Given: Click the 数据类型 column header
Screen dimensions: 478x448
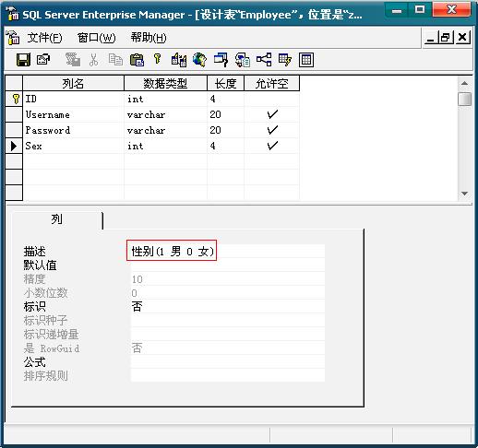Looking at the screenshot, I should pos(165,83).
